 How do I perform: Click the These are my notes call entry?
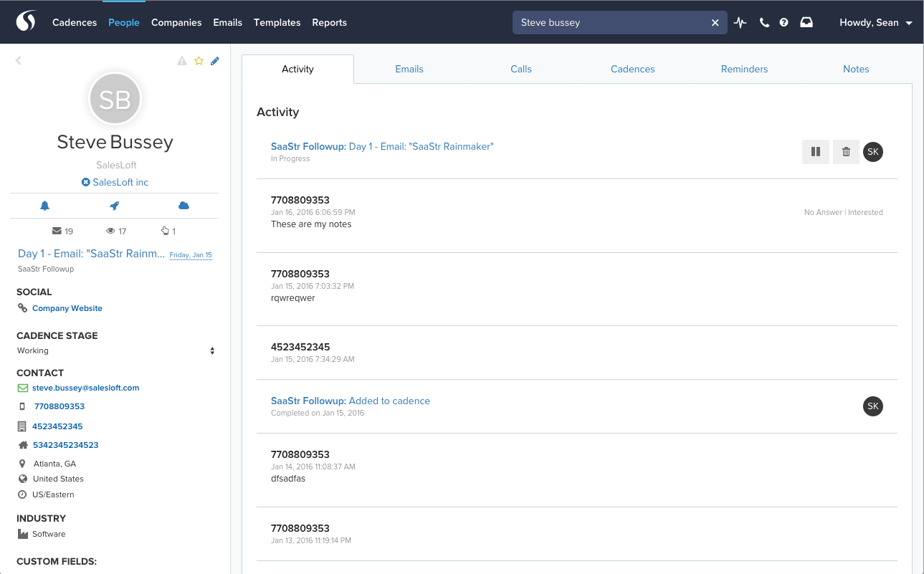311,224
